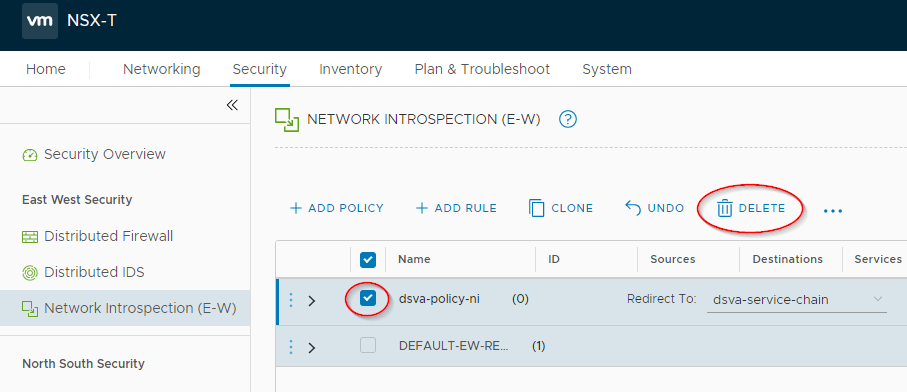
Task: Open DEFAULT-EW-RE row vertical dots menu
Action: [291, 346]
